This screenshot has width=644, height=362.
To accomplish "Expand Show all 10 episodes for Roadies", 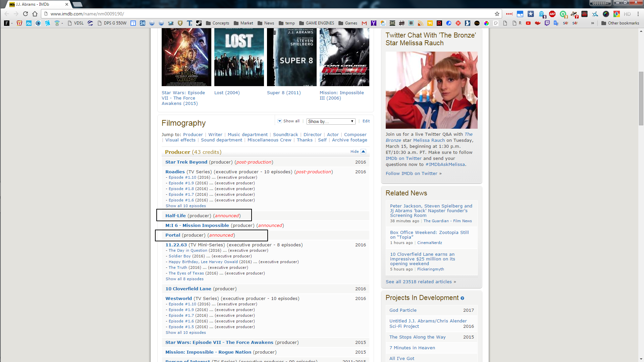I will pos(185,206).
